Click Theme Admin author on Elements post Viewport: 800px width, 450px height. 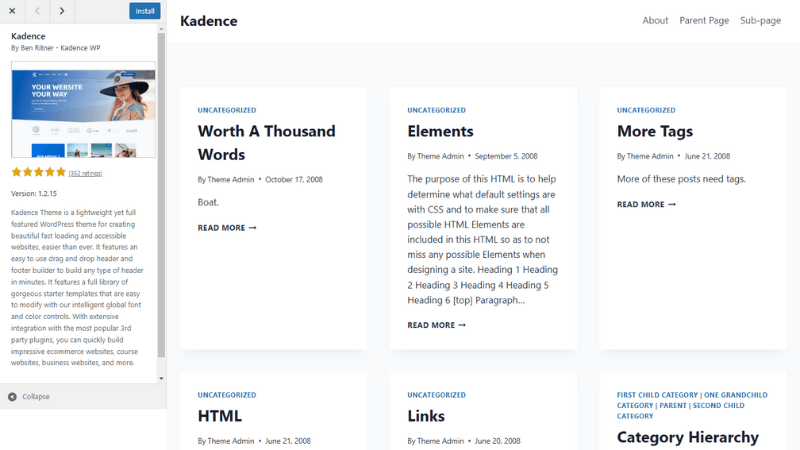click(440, 156)
